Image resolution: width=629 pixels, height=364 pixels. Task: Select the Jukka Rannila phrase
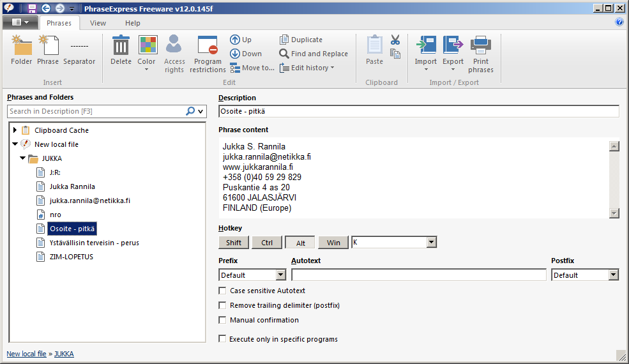(72, 186)
